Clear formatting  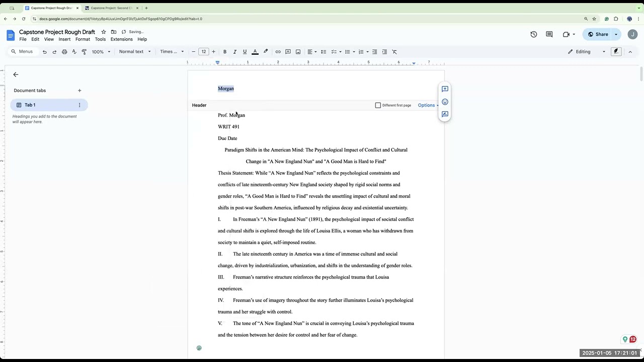click(x=394, y=52)
